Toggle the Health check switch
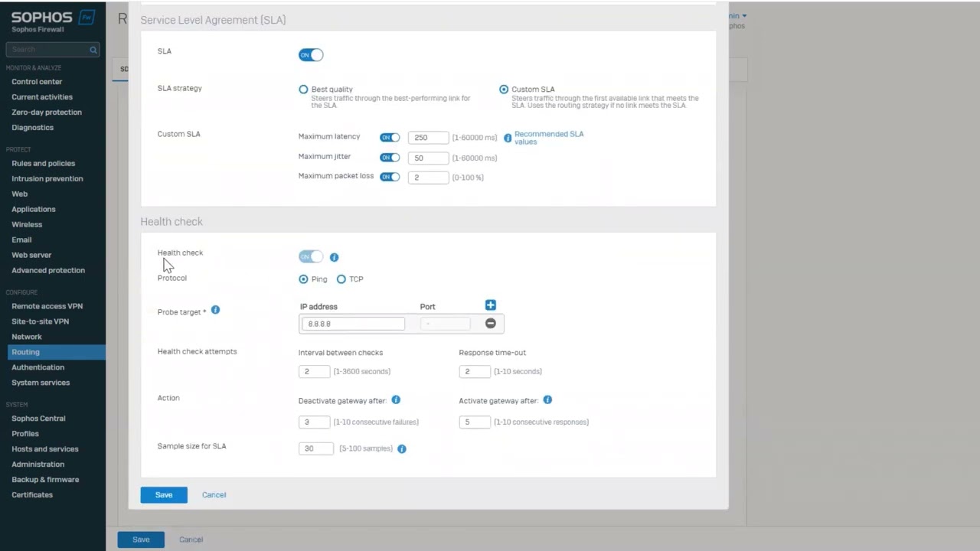The image size is (980, 551). click(x=311, y=257)
